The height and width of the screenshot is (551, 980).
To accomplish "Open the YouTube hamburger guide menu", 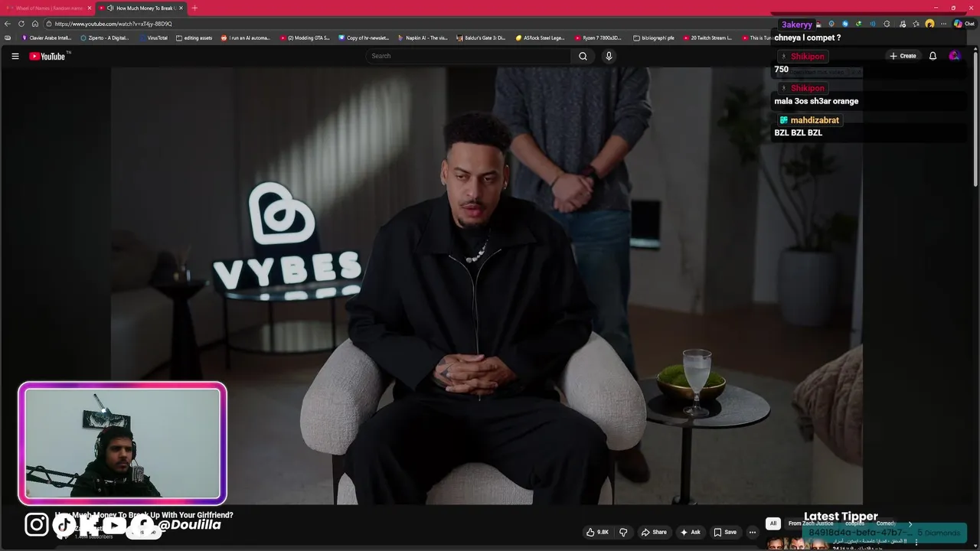I will click(x=15, y=56).
